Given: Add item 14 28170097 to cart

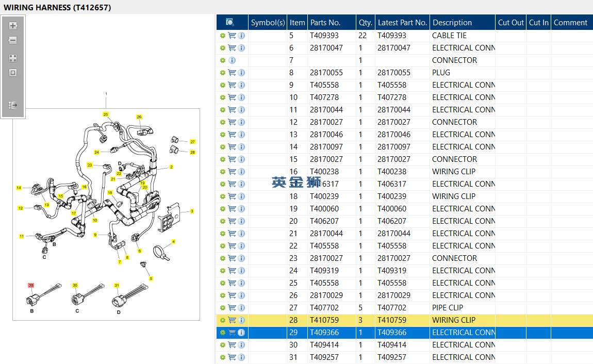Looking at the screenshot, I should click(232, 147).
